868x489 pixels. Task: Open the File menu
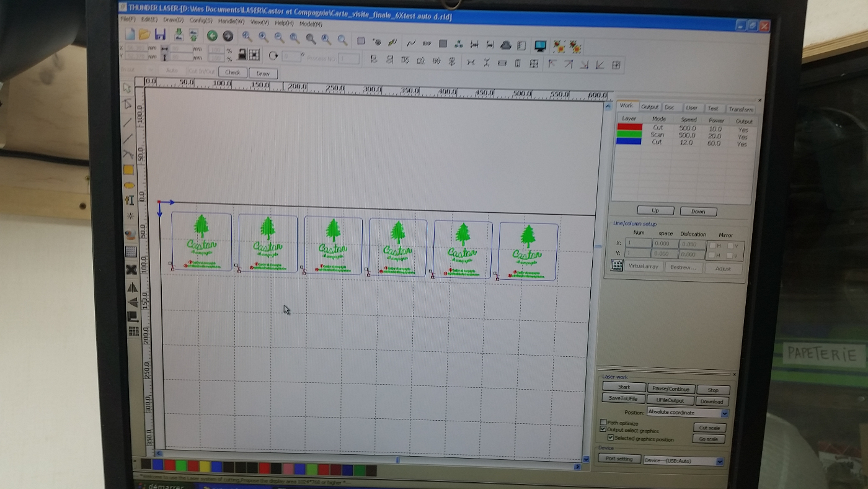point(129,19)
